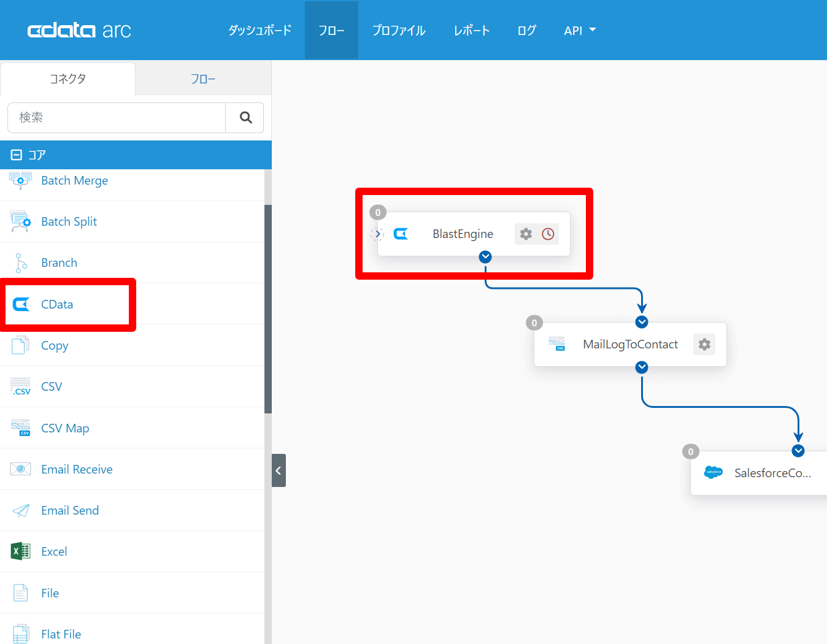This screenshot has height=644, width=827.
Task: Select the フロー item in top navigation
Action: [331, 30]
